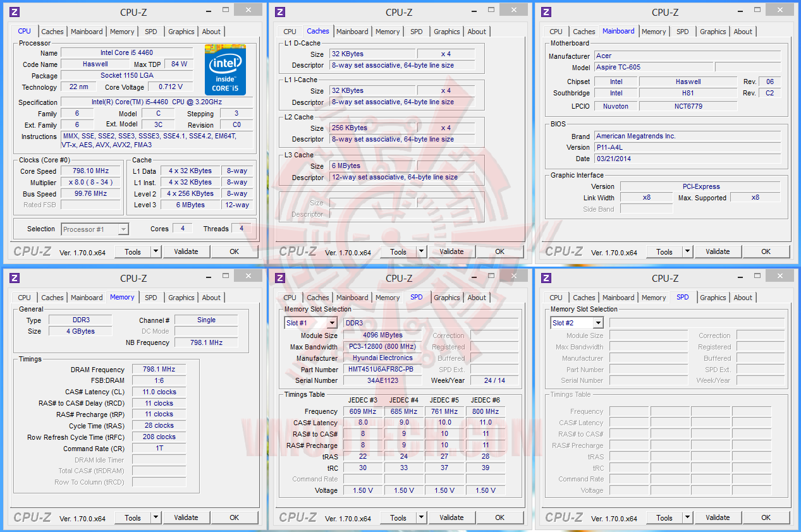Click OK in the Caches tab window
Viewport: 801px width, 532px height.
click(499, 251)
